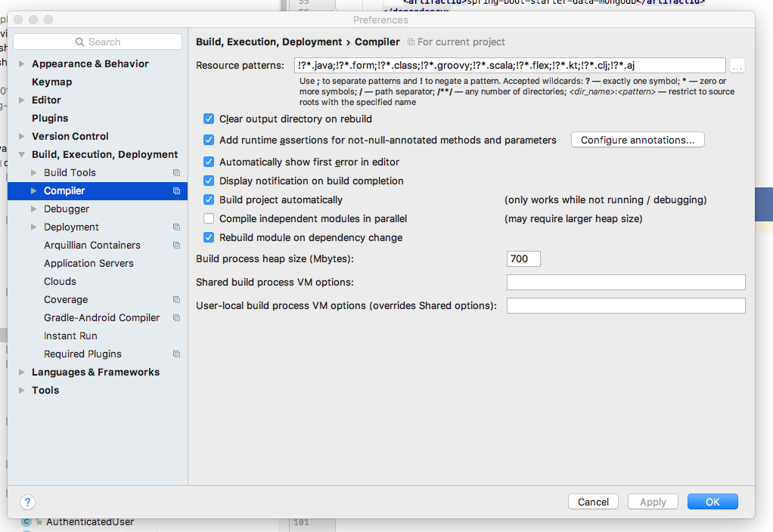The image size is (773, 532).
Task: Click the Configure annotations button
Action: 638,140
